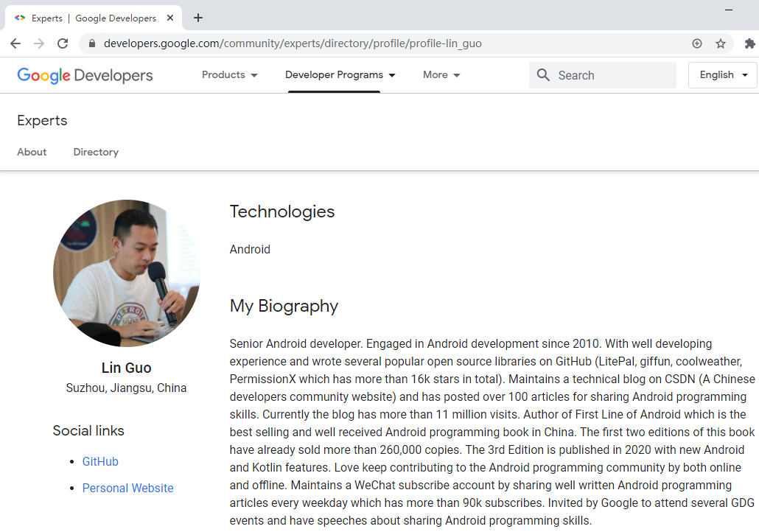Switch to the Directory tab
Screen dimensions: 759x532
pos(96,152)
